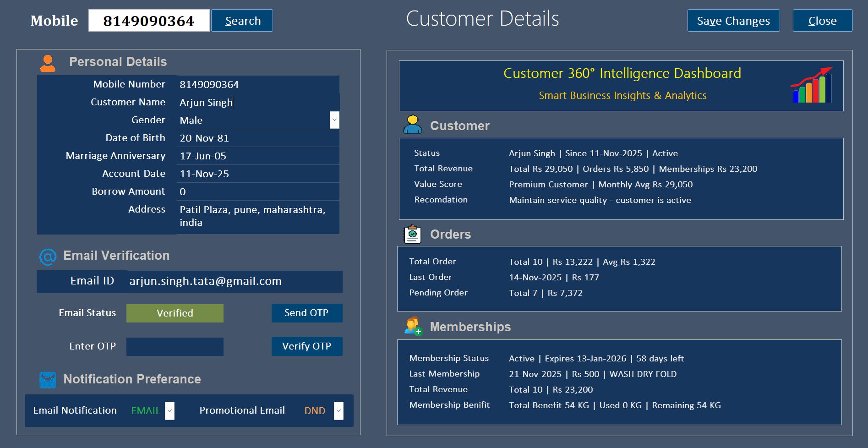Click the Notification Preferance envelope icon

click(47, 380)
